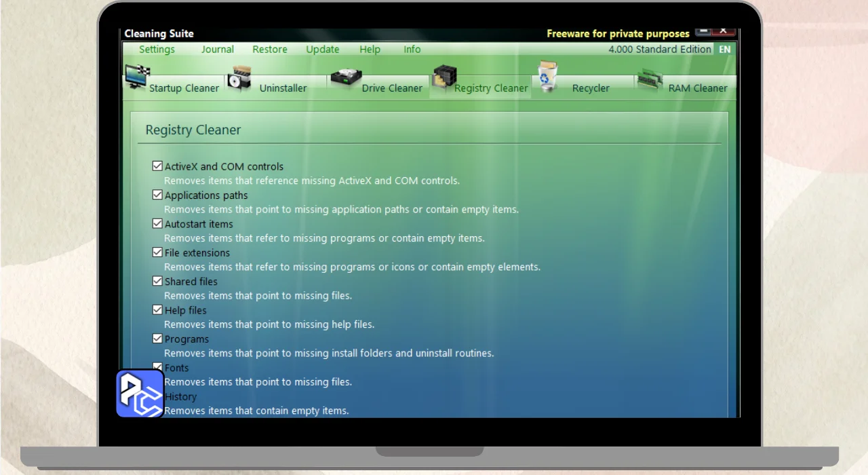The height and width of the screenshot is (475, 868).
Task: Click the RAM Cleaner memory chip icon
Action: pyautogui.click(x=650, y=79)
